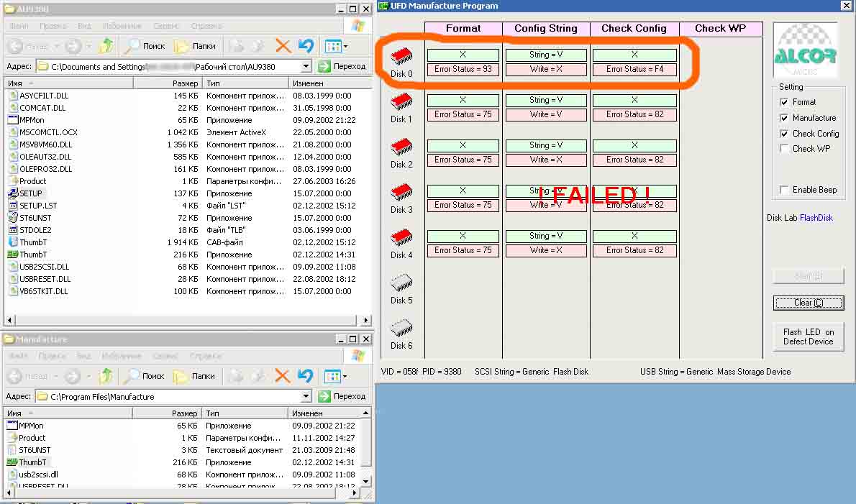Sort by Размер column in Manufacture window
The height and width of the screenshot is (504, 856).
167,413
